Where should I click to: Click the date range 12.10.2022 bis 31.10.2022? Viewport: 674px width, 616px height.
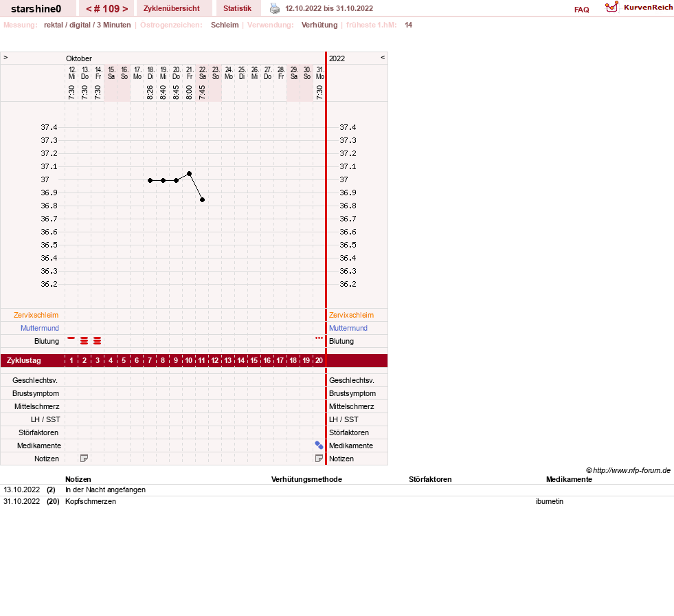pyautogui.click(x=329, y=9)
